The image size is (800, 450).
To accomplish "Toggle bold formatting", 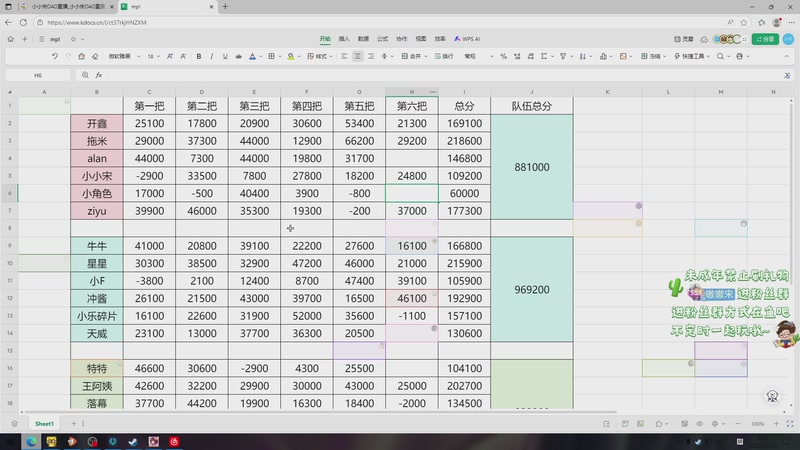I will point(199,56).
